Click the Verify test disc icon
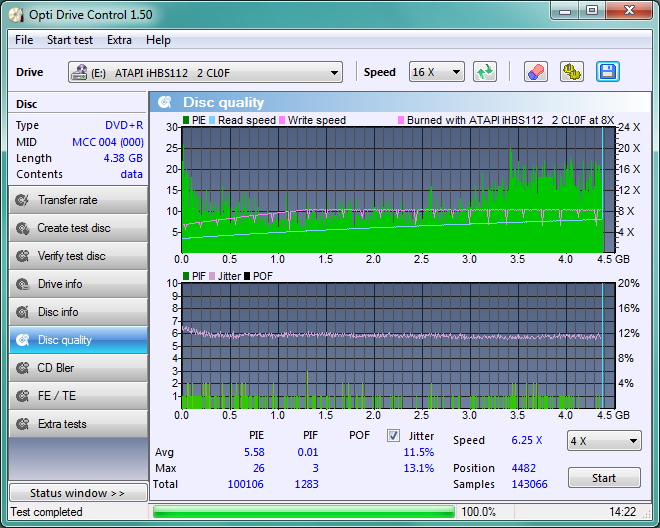 coord(22,256)
